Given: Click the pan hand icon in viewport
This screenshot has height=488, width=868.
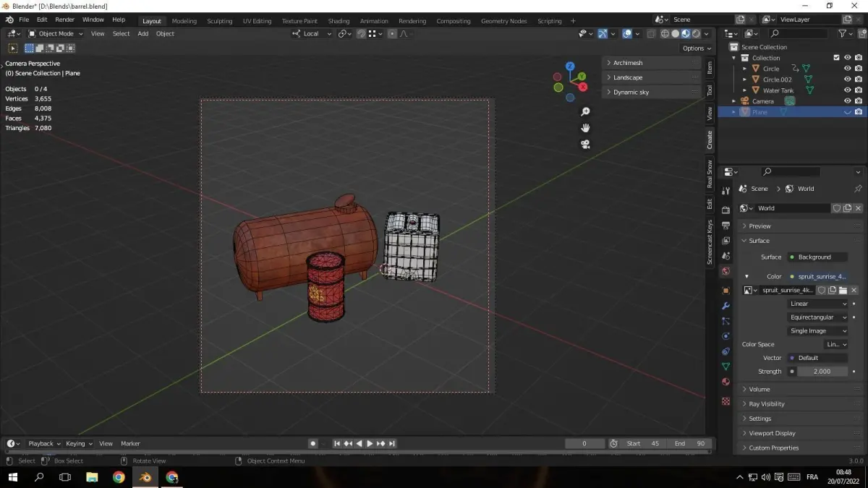Looking at the screenshot, I should tap(585, 128).
